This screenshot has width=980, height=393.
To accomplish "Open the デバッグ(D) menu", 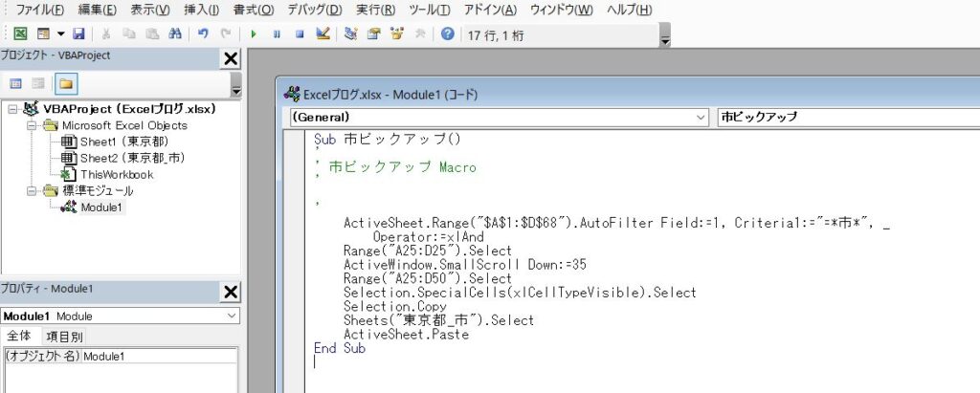I will pyautogui.click(x=316, y=10).
